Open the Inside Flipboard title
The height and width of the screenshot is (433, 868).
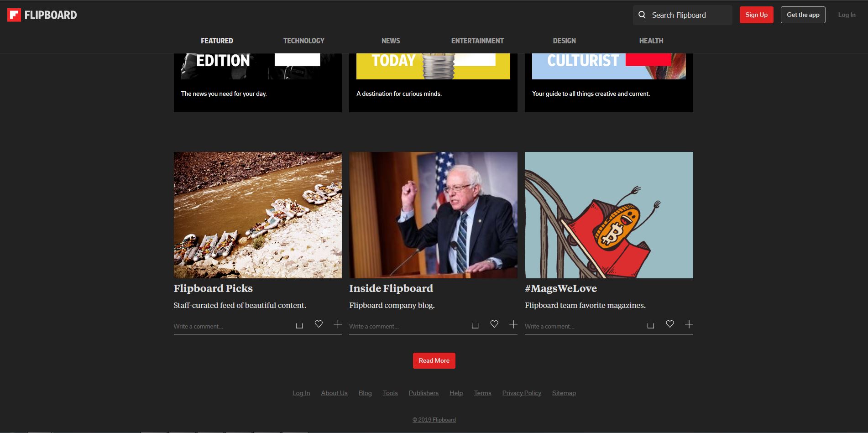tap(391, 288)
